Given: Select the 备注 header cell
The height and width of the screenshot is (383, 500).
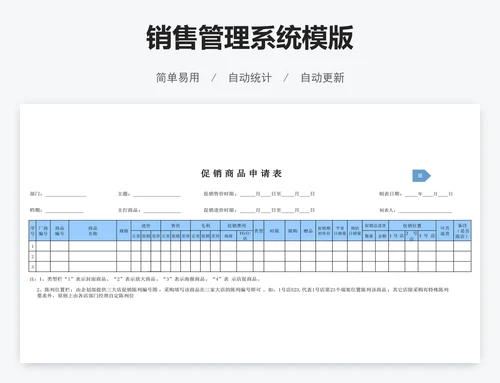Looking at the screenshot, I should pos(462,231).
